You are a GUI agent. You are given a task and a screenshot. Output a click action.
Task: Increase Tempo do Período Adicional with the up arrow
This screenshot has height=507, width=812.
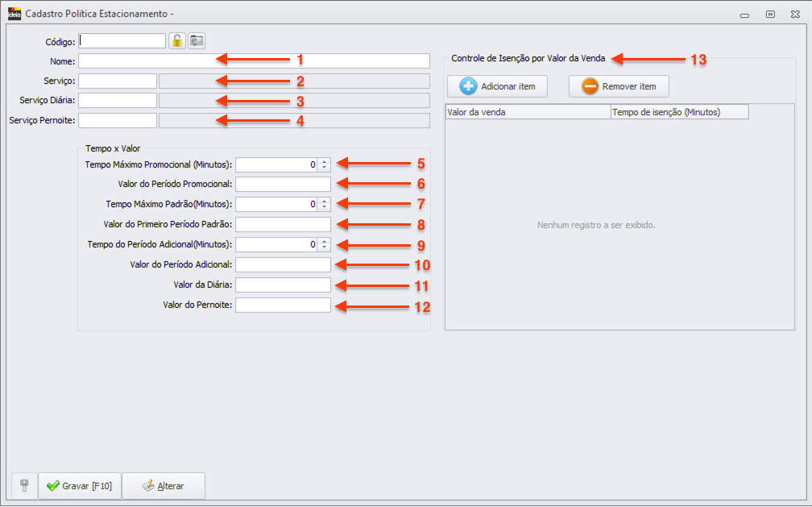(324, 241)
